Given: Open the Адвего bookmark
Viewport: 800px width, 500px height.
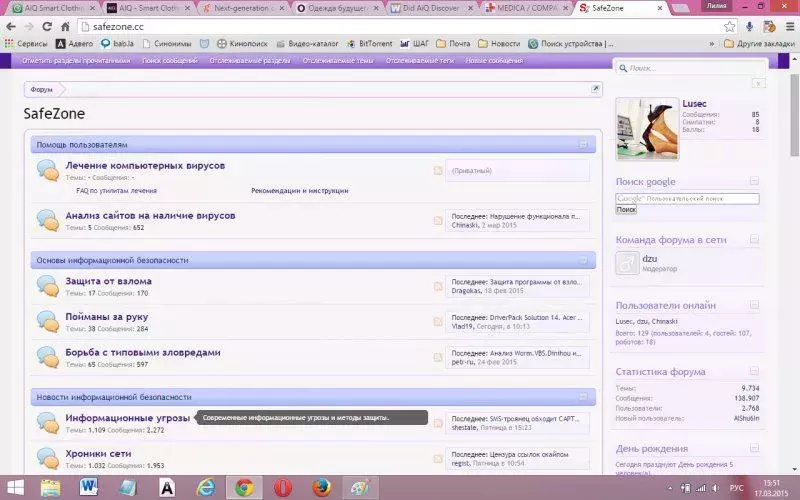Looking at the screenshot, I should click(74, 44).
